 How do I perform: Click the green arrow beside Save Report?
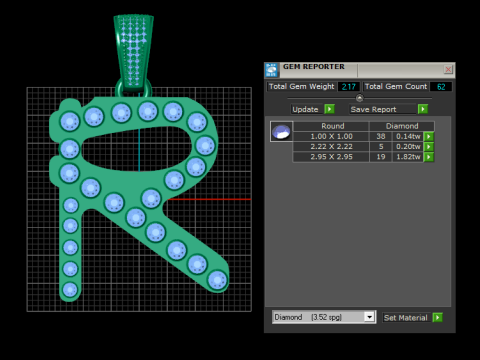tap(423, 109)
